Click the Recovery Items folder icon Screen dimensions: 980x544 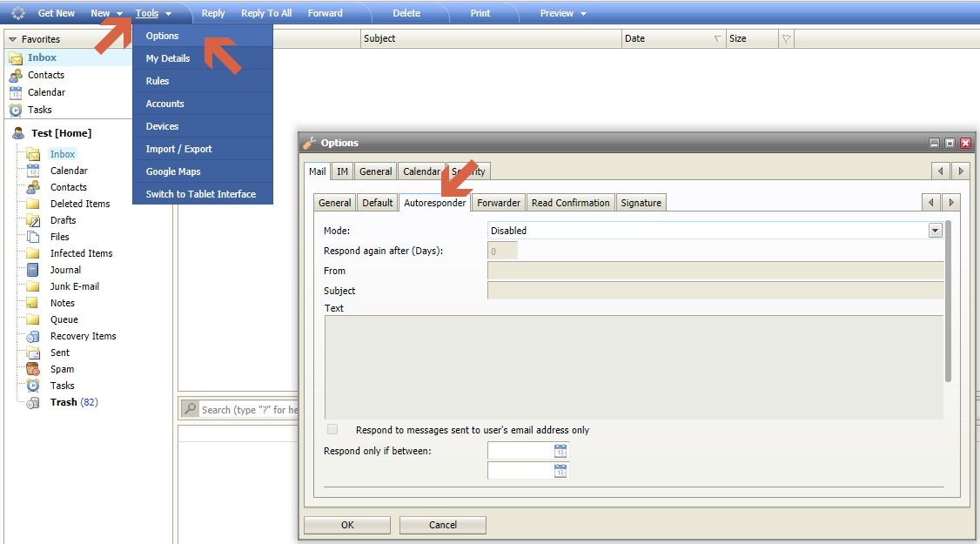(x=33, y=336)
